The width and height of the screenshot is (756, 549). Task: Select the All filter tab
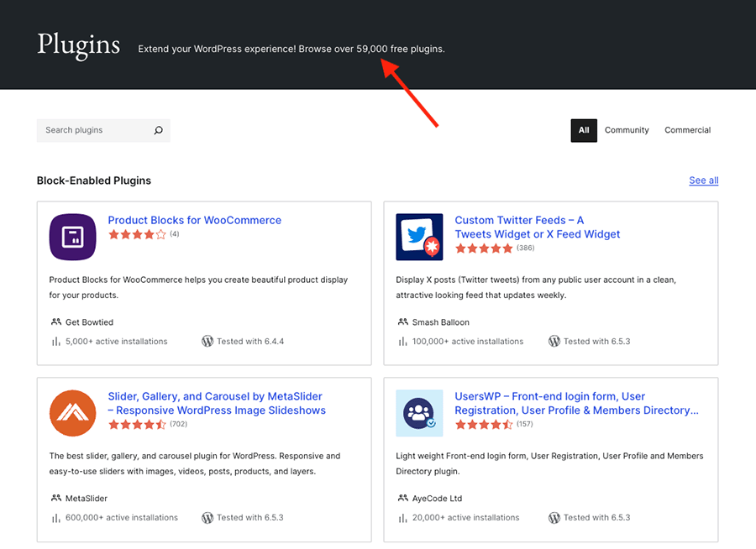[584, 131]
